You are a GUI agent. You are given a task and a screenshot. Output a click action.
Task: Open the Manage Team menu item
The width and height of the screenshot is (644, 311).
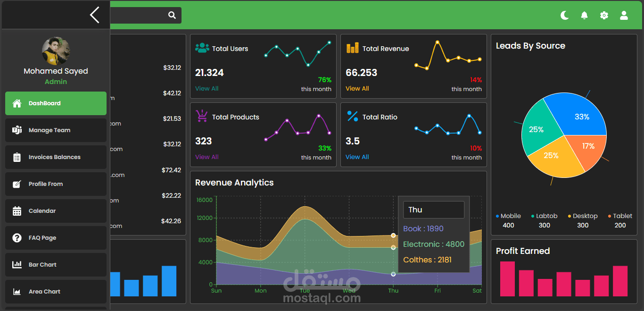coord(56,130)
